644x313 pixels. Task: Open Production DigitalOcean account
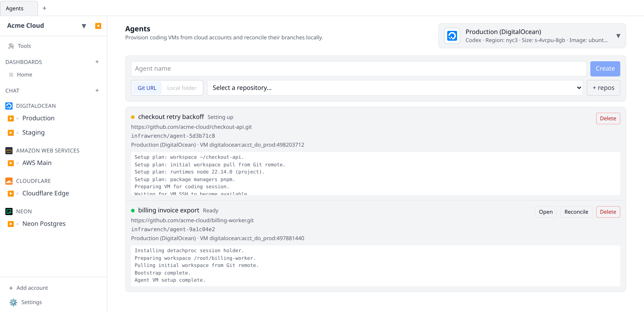pos(38,118)
